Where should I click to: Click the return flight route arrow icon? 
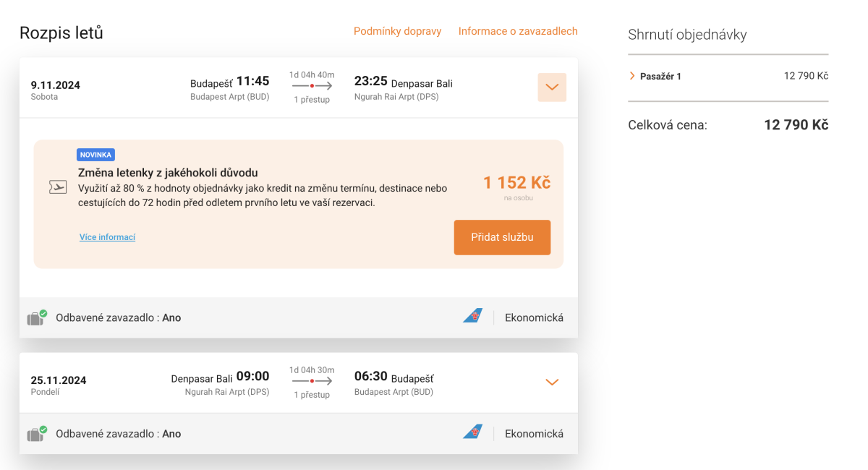pos(312,381)
